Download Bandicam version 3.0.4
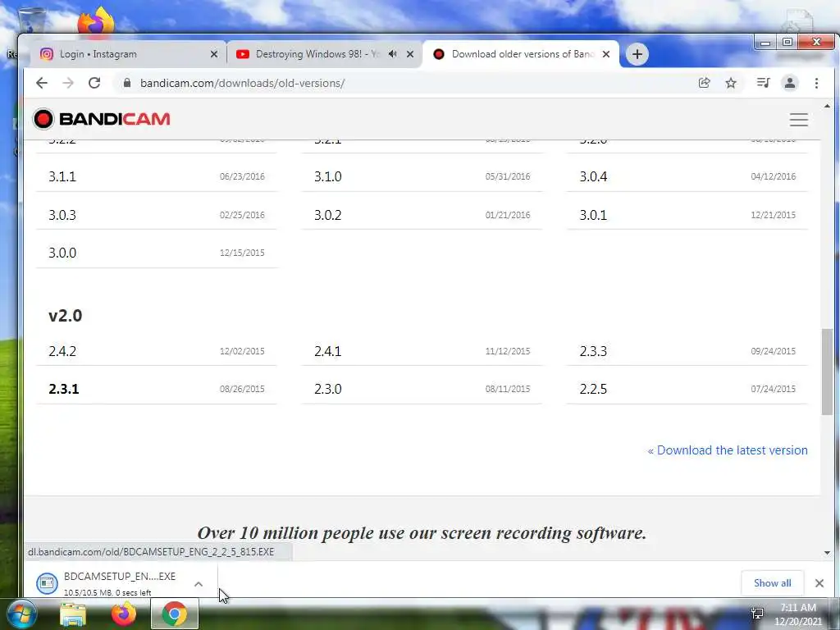 (x=687, y=176)
